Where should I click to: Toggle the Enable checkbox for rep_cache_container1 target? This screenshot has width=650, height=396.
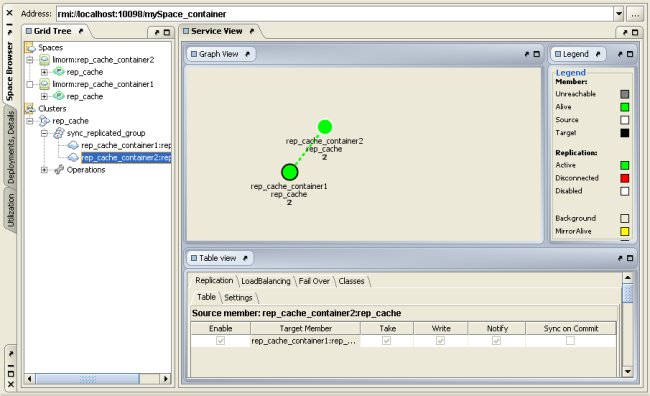(221, 340)
